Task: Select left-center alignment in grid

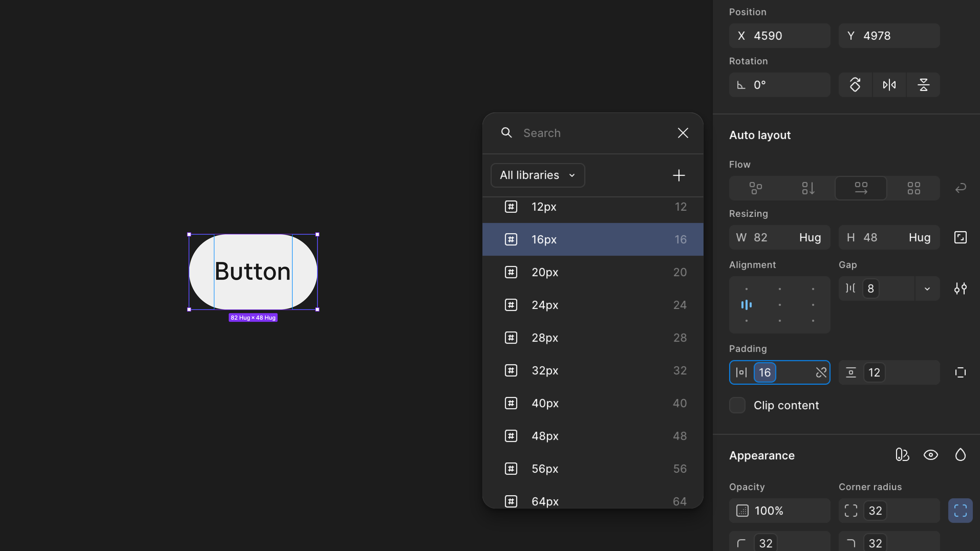Action: click(746, 305)
